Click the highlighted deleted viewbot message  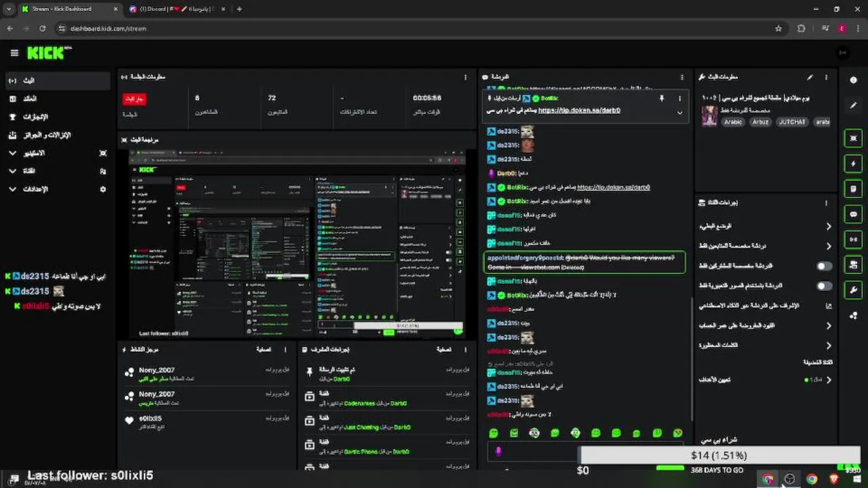tap(585, 262)
